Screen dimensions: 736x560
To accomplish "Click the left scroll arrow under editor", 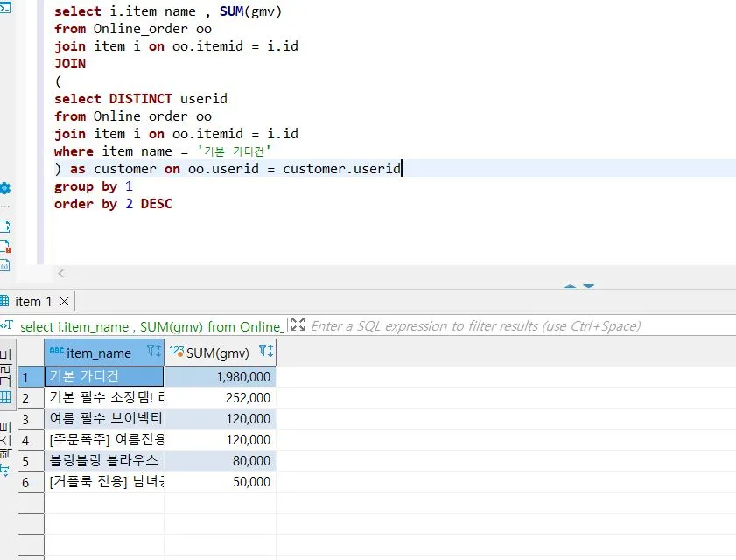I will (60, 273).
